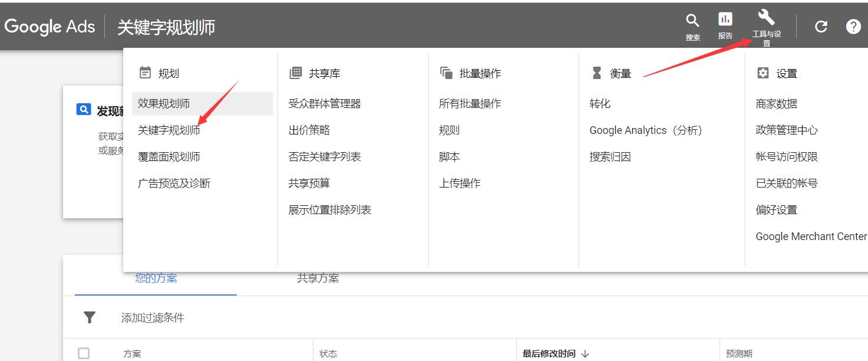
Task: Open 政策管理中心 menu entry
Action: (787, 130)
